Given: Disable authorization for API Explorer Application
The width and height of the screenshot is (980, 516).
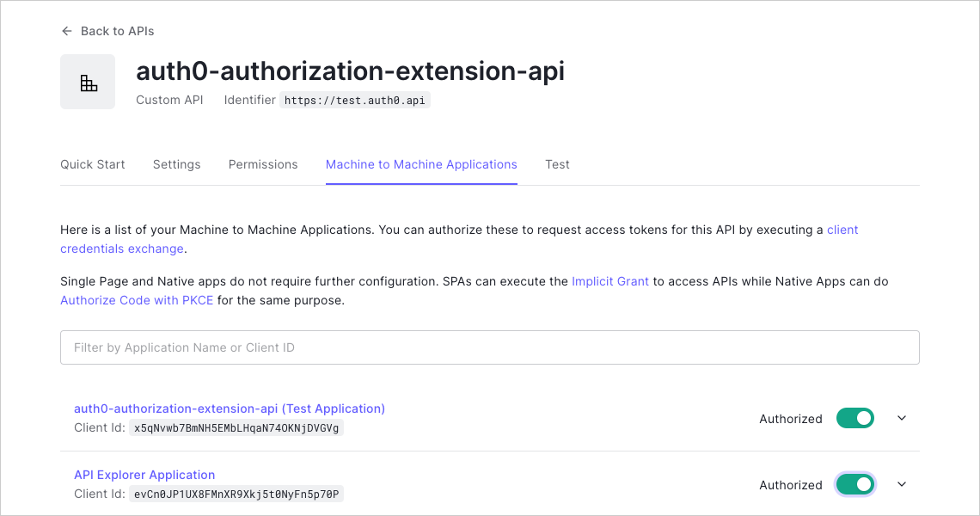Looking at the screenshot, I should 854,484.
